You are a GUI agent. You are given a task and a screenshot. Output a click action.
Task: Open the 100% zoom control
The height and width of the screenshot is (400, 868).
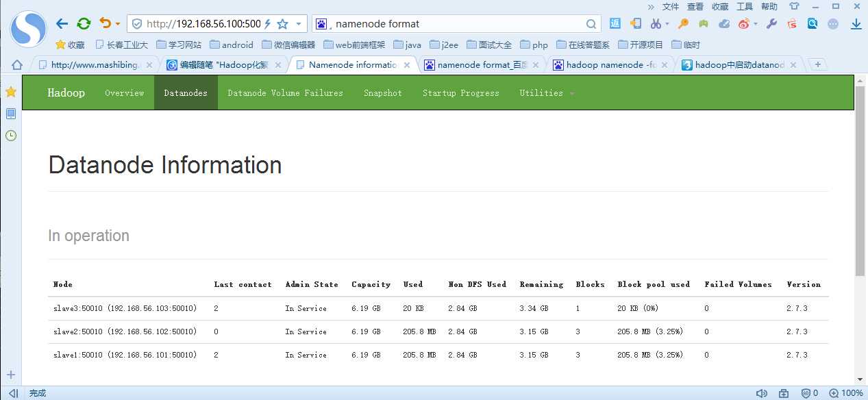[x=846, y=393]
